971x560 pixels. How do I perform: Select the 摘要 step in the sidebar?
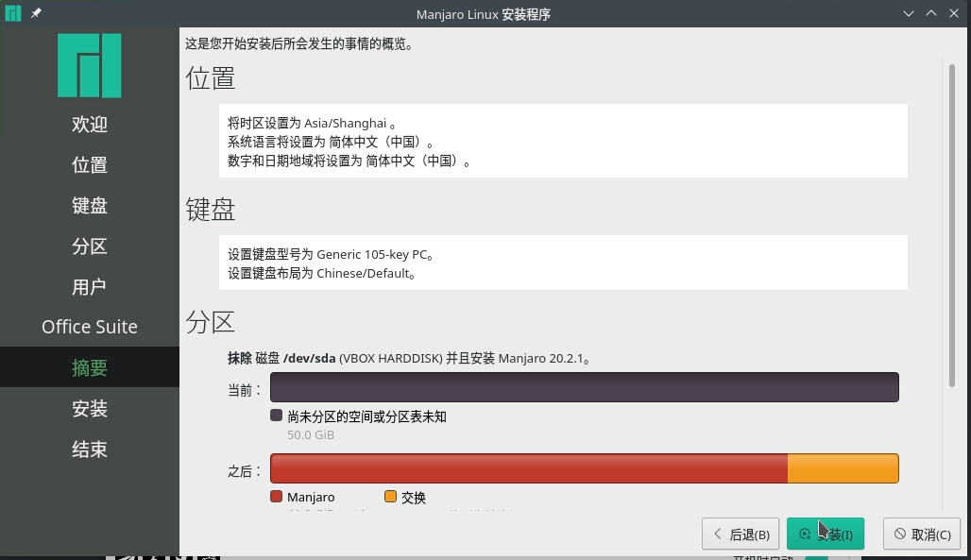pyautogui.click(x=90, y=367)
